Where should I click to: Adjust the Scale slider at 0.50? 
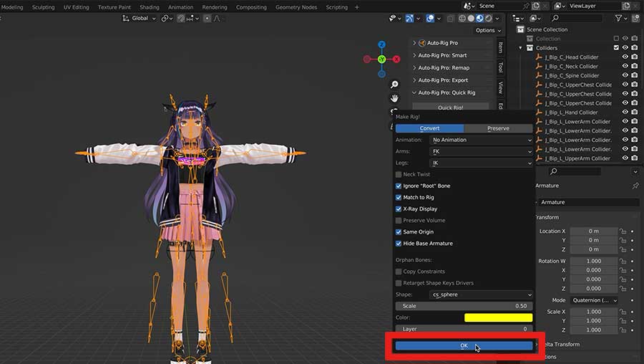pyautogui.click(x=464, y=306)
